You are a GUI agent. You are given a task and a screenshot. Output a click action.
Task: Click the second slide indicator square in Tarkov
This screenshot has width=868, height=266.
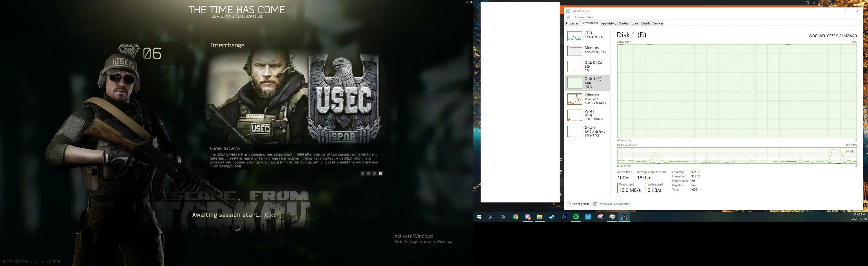[369, 173]
